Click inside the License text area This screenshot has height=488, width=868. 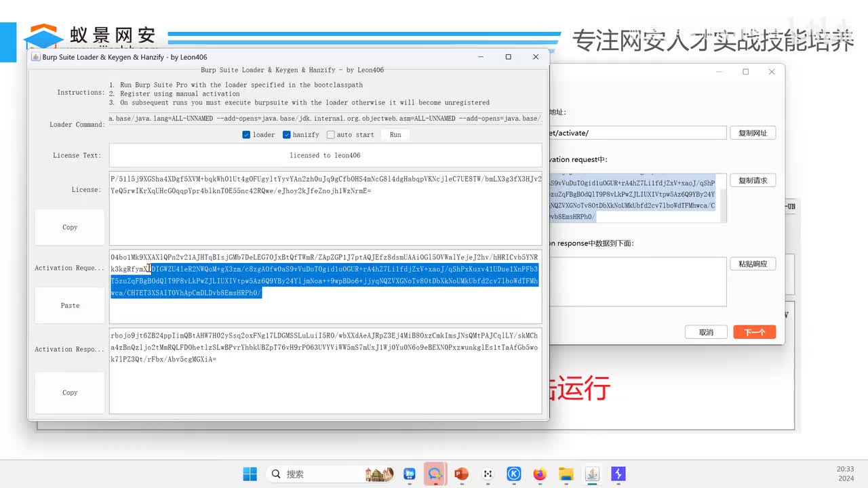[x=325, y=207]
